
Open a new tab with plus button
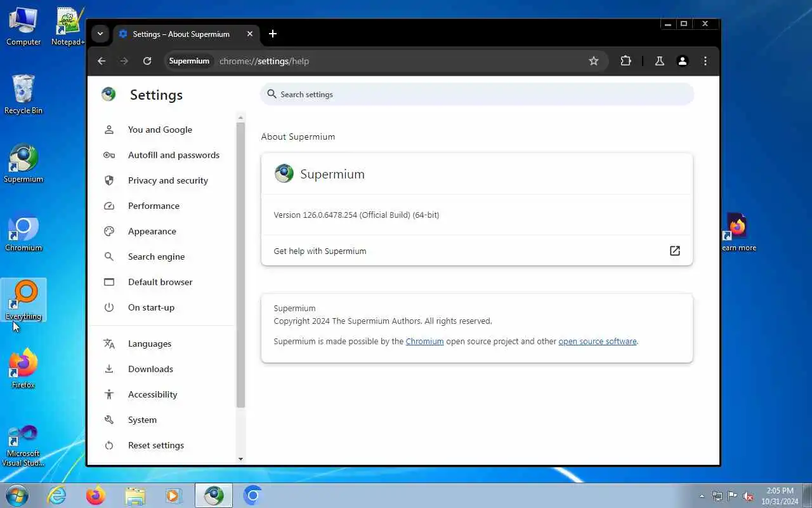273,34
